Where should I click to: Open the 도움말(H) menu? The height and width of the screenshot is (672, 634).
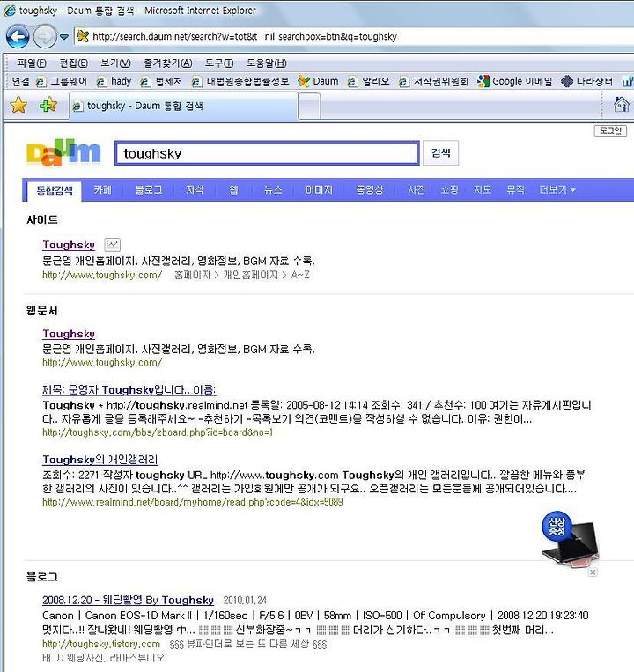tap(266, 63)
